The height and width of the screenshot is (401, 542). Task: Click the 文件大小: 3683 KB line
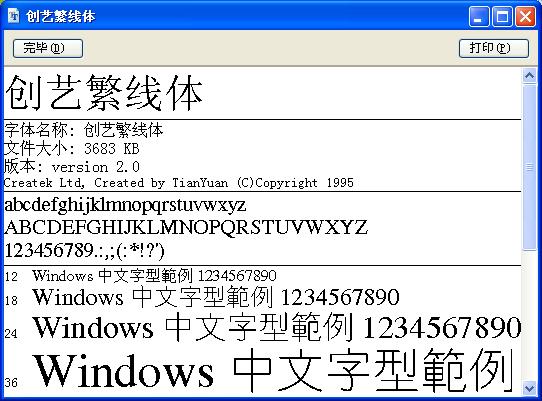(x=72, y=149)
